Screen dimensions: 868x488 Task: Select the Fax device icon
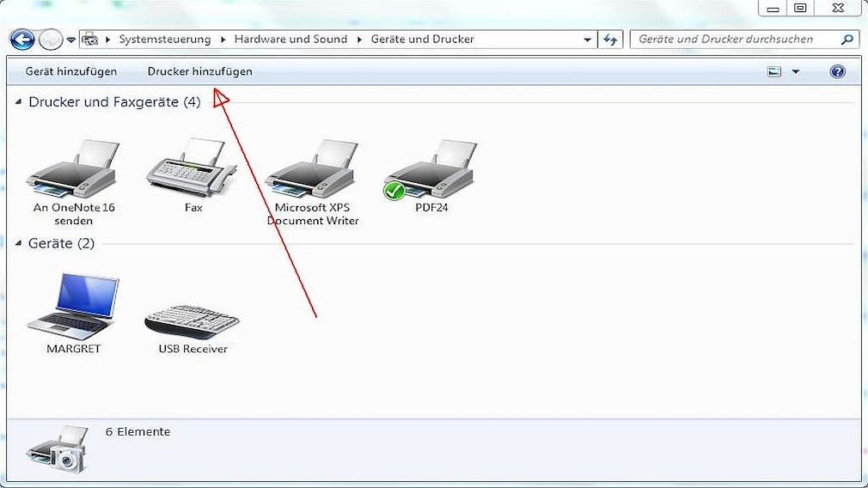coord(193,169)
